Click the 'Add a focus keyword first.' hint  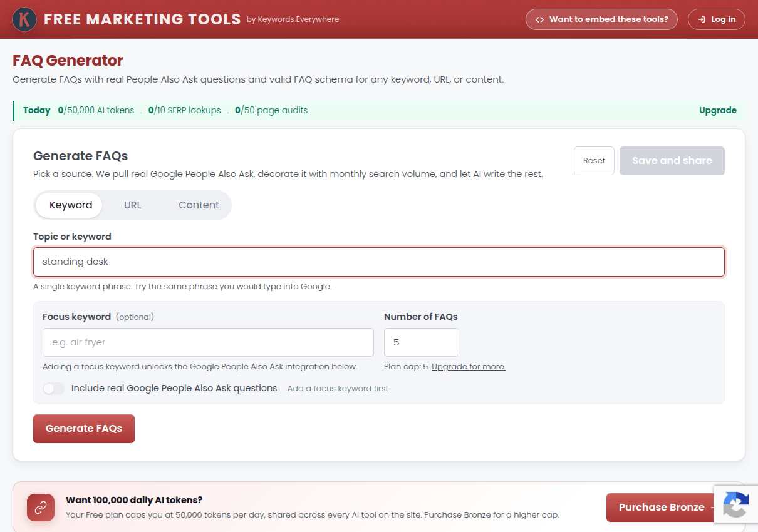click(338, 389)
